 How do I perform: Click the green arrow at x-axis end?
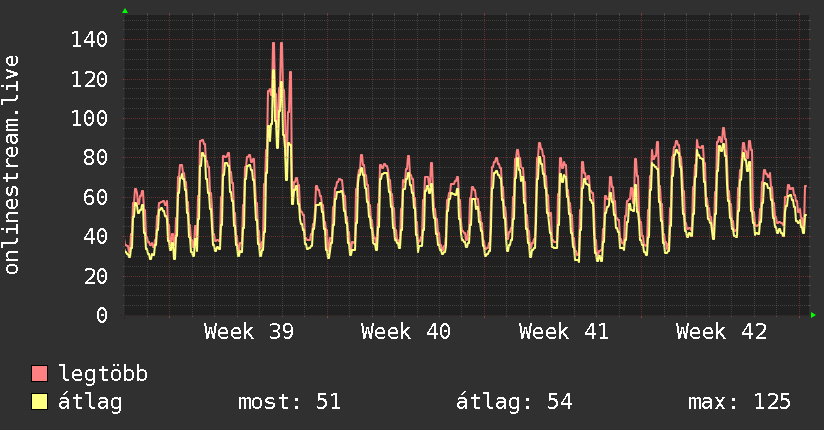[x=813, y=315]
